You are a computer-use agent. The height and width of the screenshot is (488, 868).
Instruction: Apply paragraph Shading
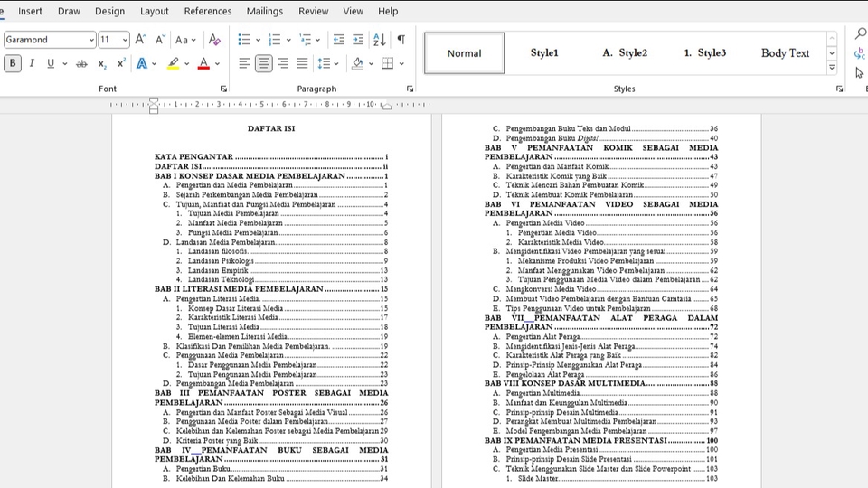click(358, 63)
